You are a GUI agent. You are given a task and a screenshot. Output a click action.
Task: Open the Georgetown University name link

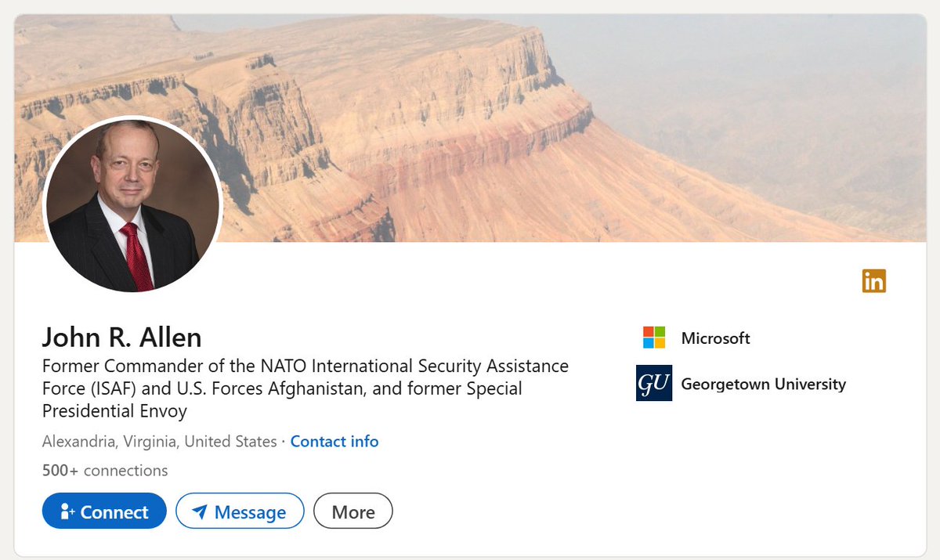tap(763, 385)
